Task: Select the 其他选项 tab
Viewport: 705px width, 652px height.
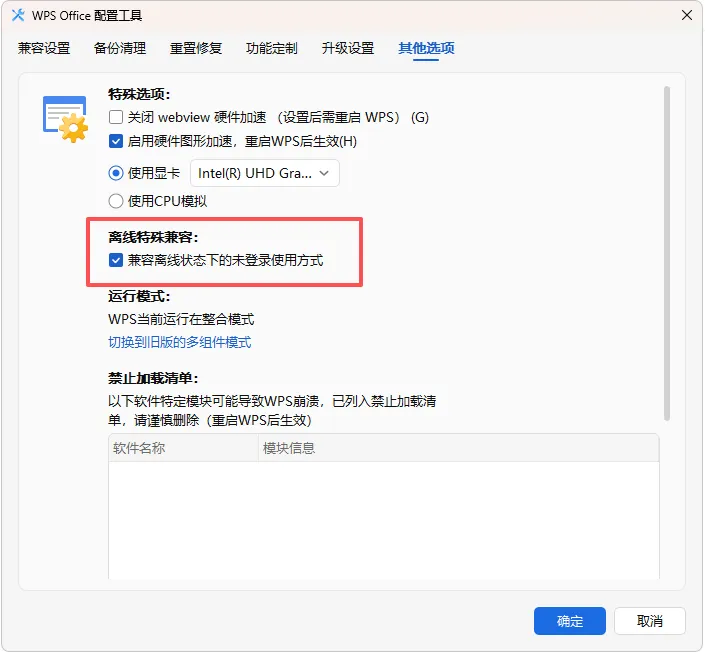Action: coord(426,48)
